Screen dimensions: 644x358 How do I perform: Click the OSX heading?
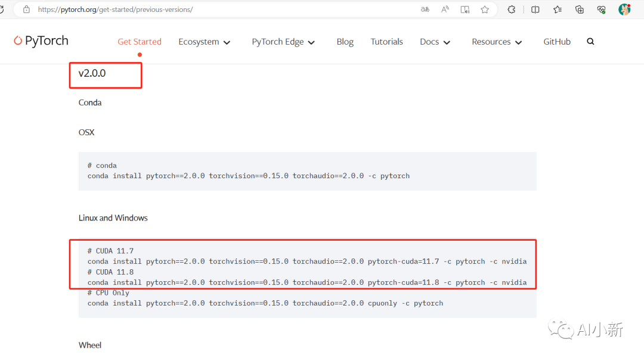(86, 132)
